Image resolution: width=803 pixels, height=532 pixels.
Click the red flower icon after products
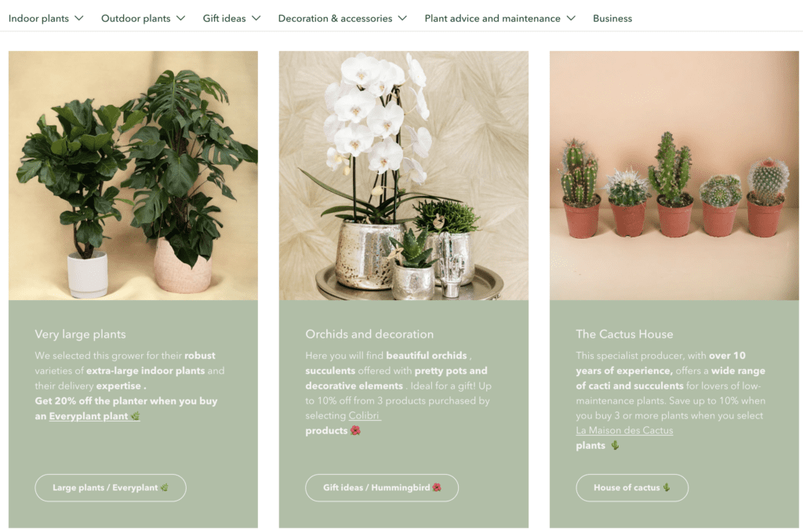coord(355,431)
